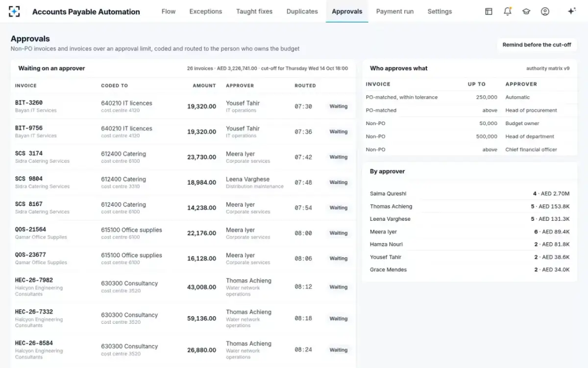Click the app logo icon

tap(15, 11)
